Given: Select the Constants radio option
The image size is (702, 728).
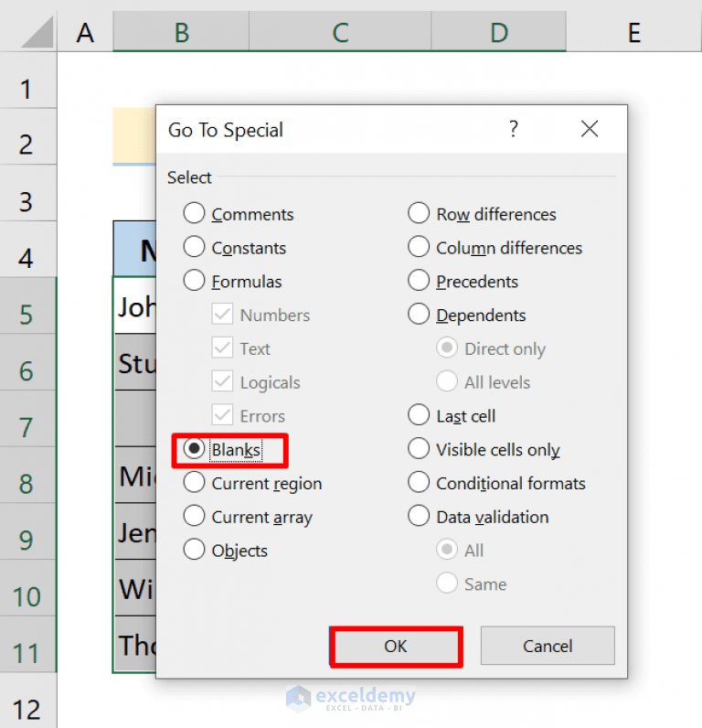Looking at the screenshot, I should tap(235, 248).
